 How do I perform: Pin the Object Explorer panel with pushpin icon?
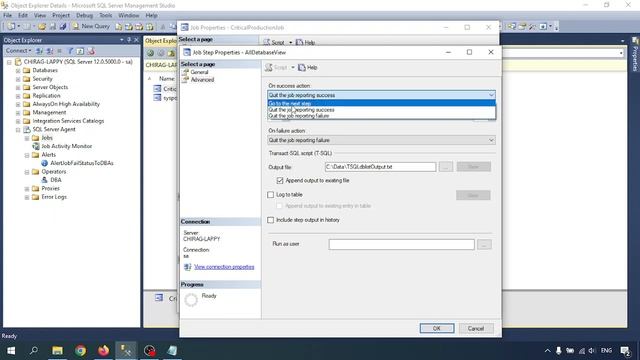tap(129, 40)
